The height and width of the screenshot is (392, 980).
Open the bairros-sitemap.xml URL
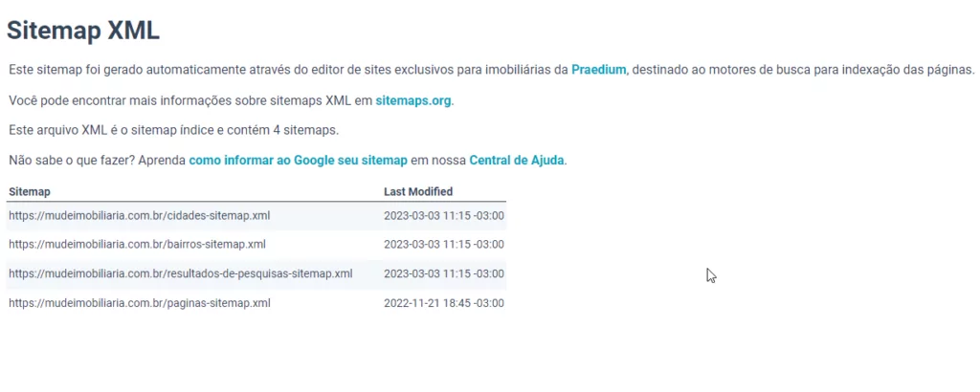point(137,244)
